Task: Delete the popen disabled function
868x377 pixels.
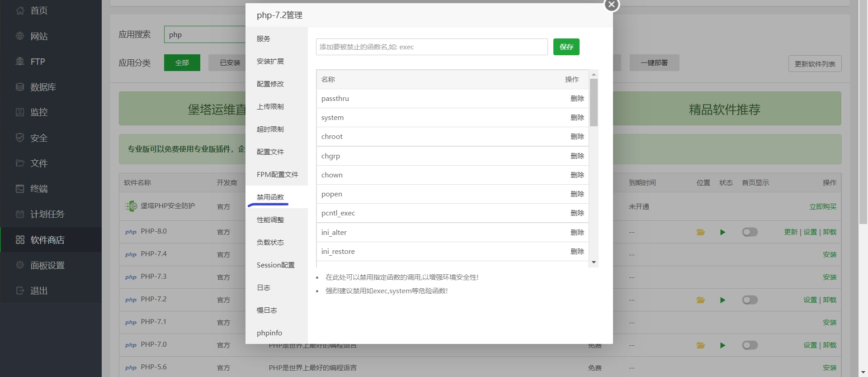Action: click(577, 194)
